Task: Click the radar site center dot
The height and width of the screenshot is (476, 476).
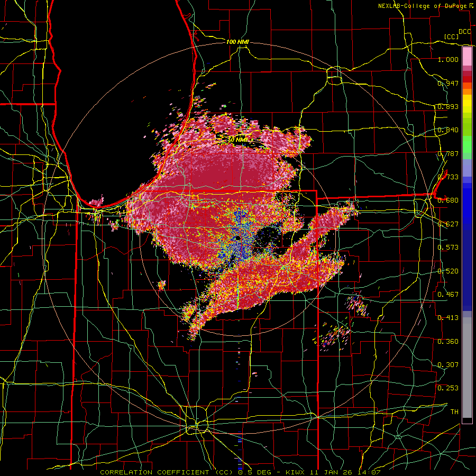Action: 237,237
